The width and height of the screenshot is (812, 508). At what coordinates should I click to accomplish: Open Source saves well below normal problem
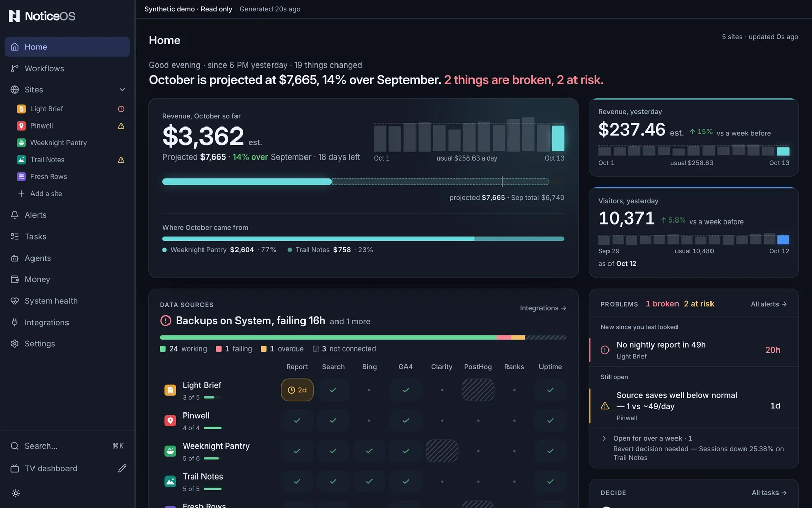click(693, 406)
